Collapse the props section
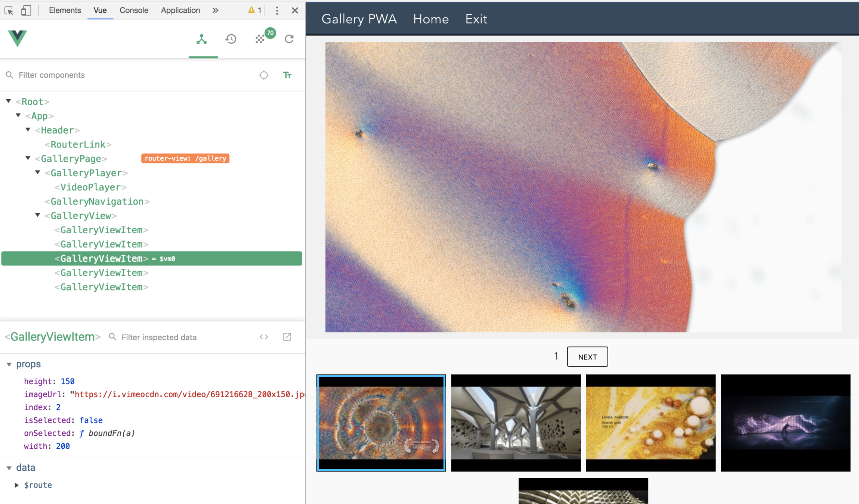 pyautogui.click(x=9, y=364)
